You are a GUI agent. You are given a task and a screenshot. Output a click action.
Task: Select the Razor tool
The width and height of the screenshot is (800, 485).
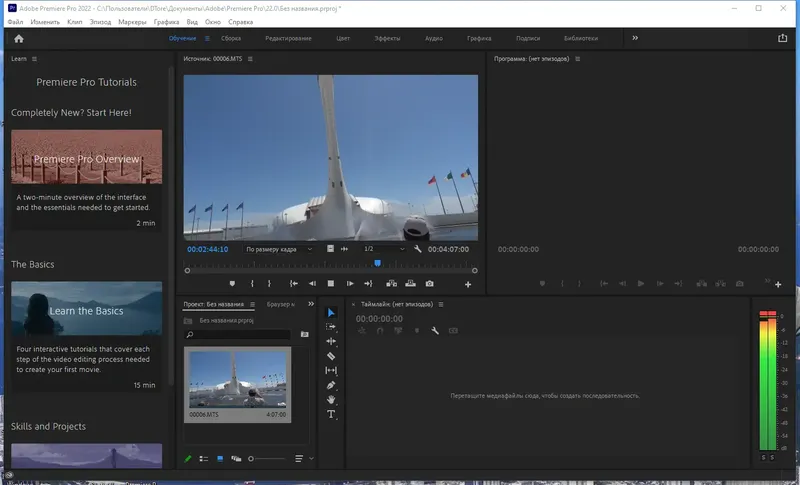tap(332, 356)
